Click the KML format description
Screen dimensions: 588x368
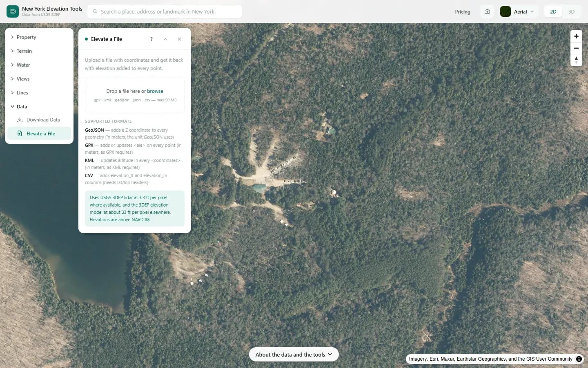[x=132, y=164]
